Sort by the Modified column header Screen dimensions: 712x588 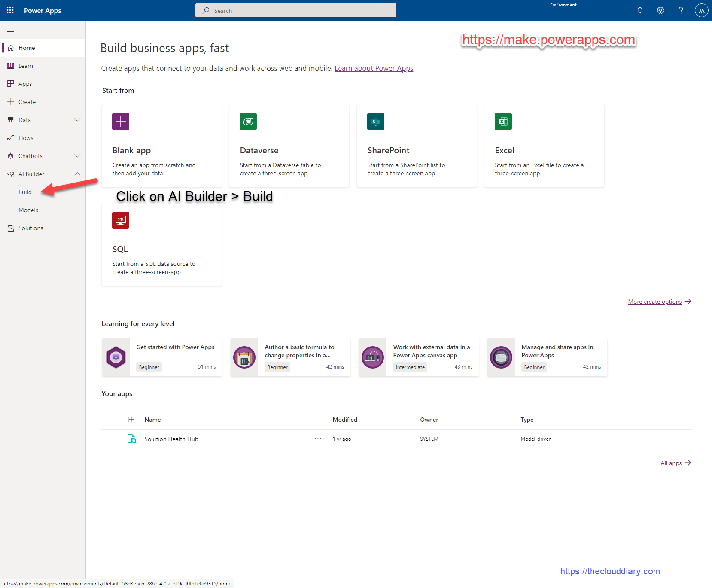pyautogui.click(x=345, y=420)
